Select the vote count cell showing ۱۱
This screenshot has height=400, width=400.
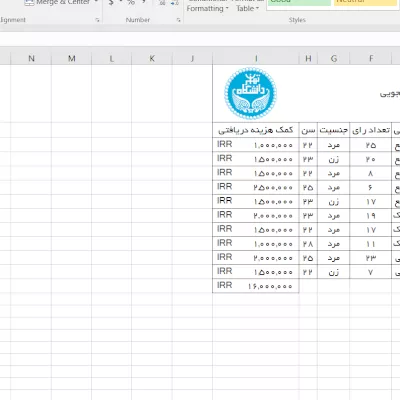pyautogui.click(x=371, y=244)
